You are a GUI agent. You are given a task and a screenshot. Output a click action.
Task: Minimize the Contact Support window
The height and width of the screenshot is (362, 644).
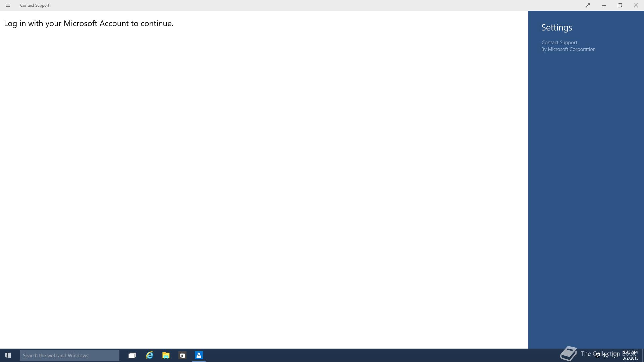point(604,5)
